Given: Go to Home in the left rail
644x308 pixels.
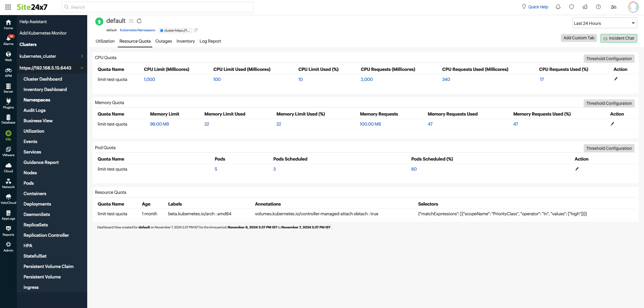Looking at the screenshot, I should pyautogui.click(x=8, y=25).
